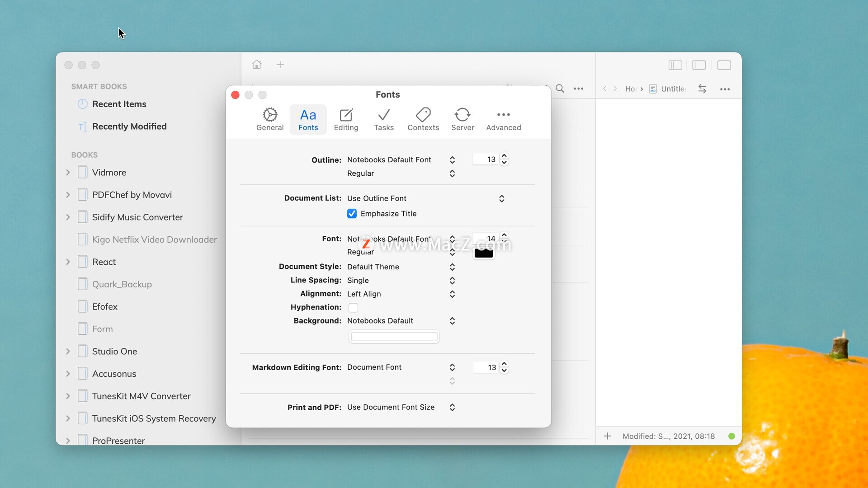Image resolution: width=868 pixels, height=488 pixels.
Task: Expand the React book
Action: click(68, 262)
